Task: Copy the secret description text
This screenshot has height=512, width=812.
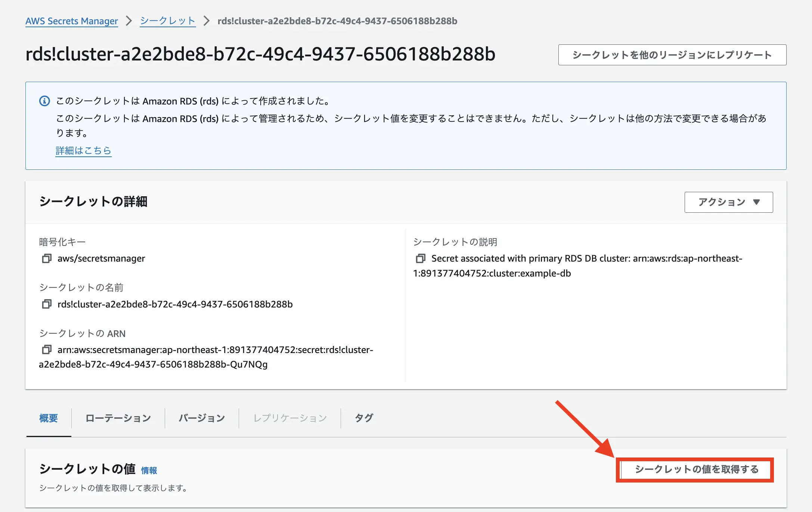Action: (x=421, y=258)
